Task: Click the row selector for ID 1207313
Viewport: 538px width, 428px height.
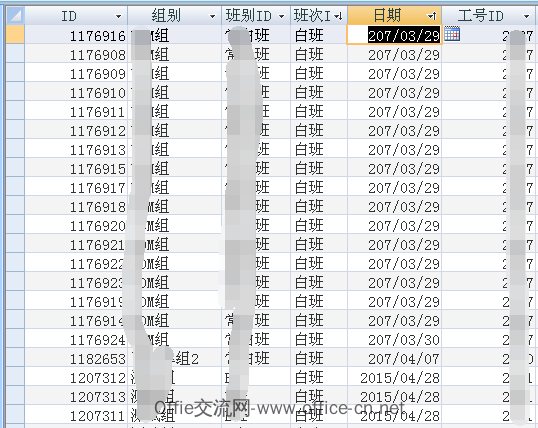Action: [15, 396]
